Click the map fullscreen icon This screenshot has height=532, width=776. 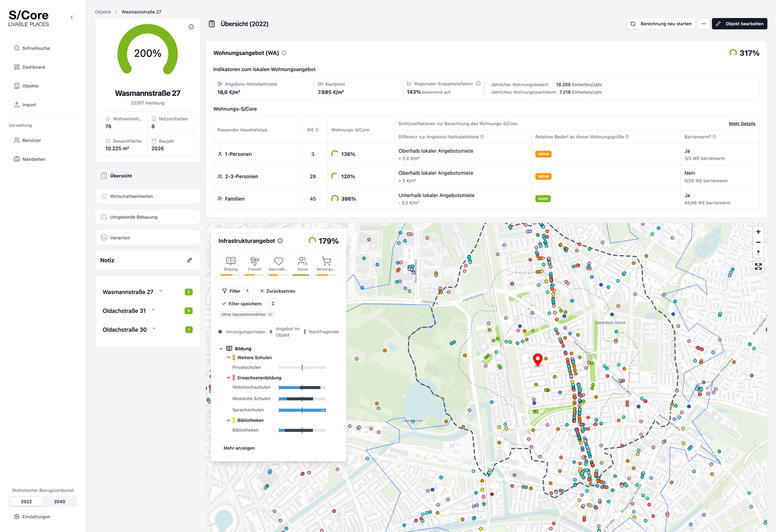[758, 267]
